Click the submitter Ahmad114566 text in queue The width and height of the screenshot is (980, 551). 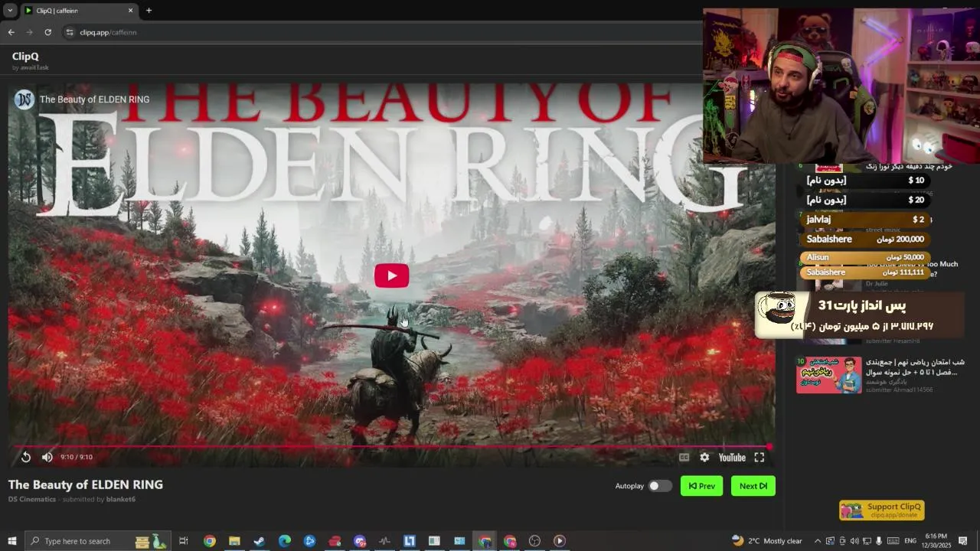[x=899, y=390]
